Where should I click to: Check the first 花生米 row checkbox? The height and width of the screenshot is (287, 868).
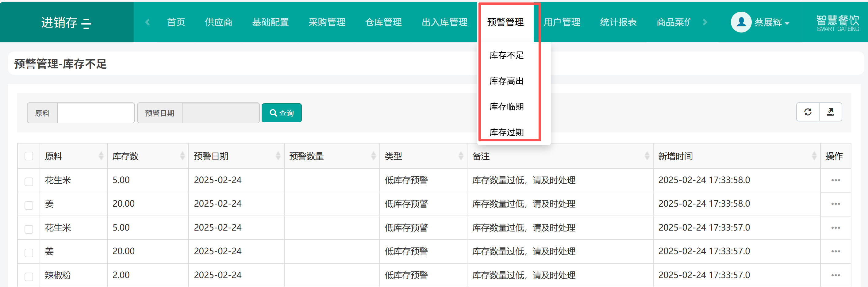[x=29, y=182]
